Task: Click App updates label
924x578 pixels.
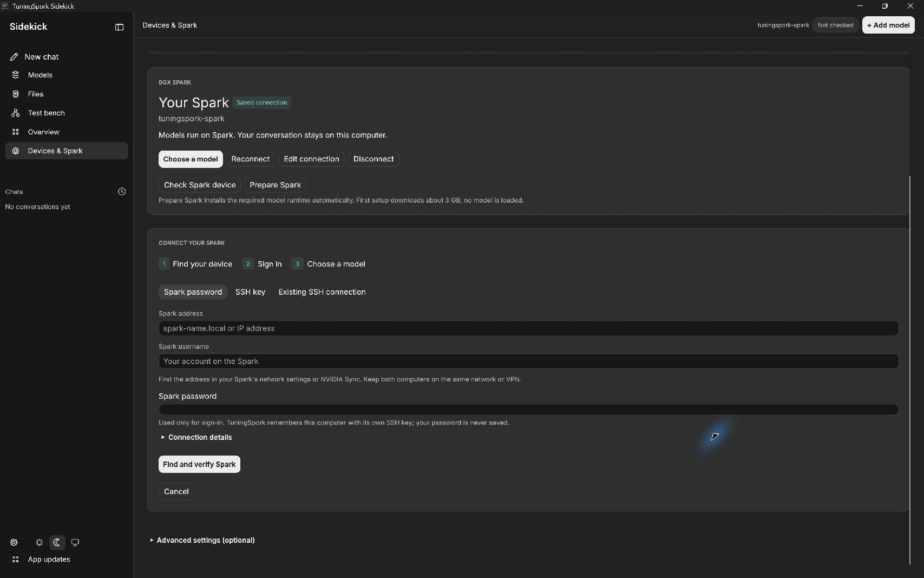Action: pyautogui.click(x=49, y=560)
